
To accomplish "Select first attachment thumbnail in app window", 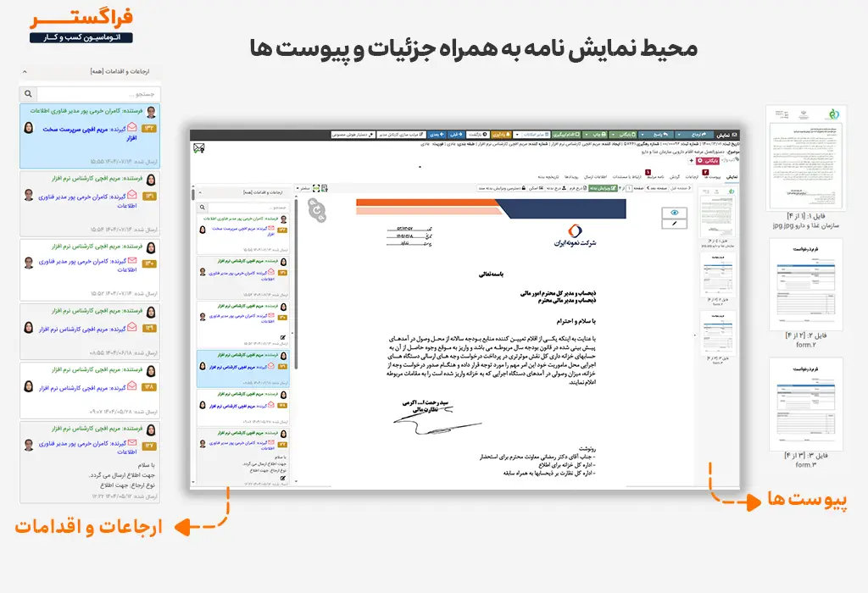I will point(716,213).
